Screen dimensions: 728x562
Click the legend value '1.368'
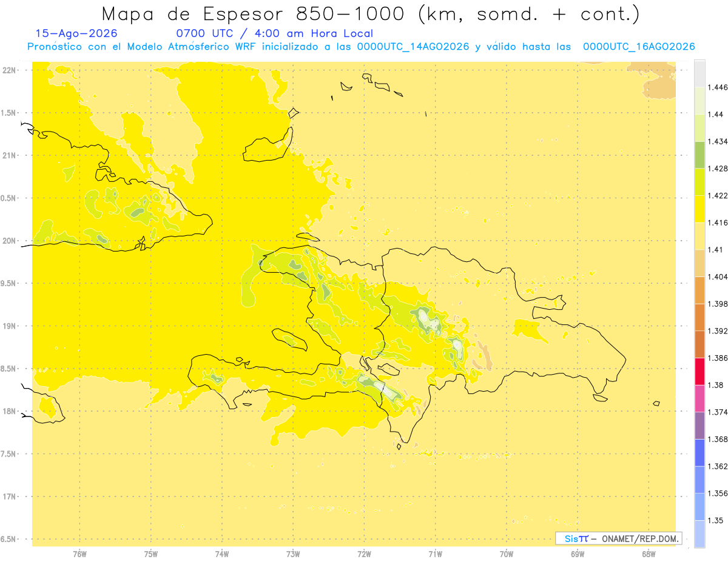point(718,439)
